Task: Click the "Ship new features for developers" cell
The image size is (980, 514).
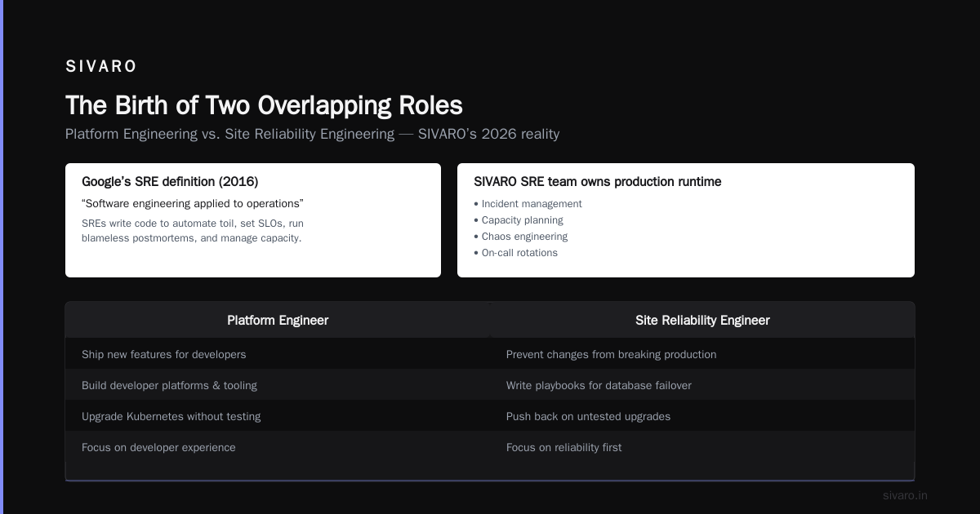Action: coord(278,354)
